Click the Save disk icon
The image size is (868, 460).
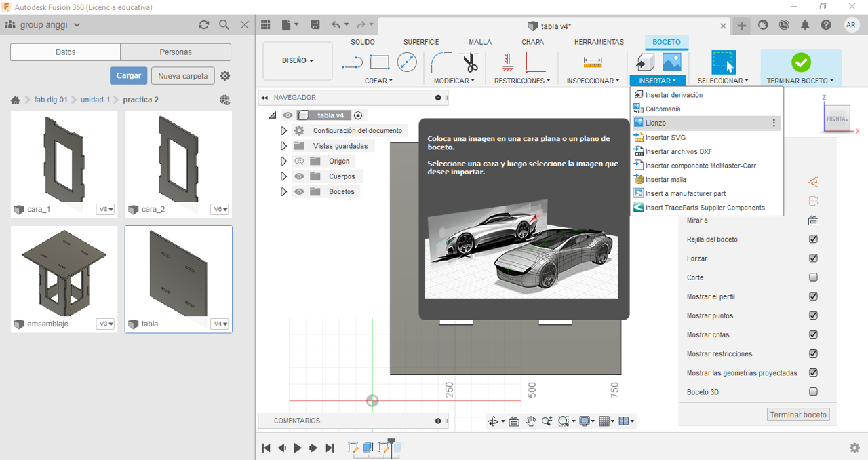point(315,25)
